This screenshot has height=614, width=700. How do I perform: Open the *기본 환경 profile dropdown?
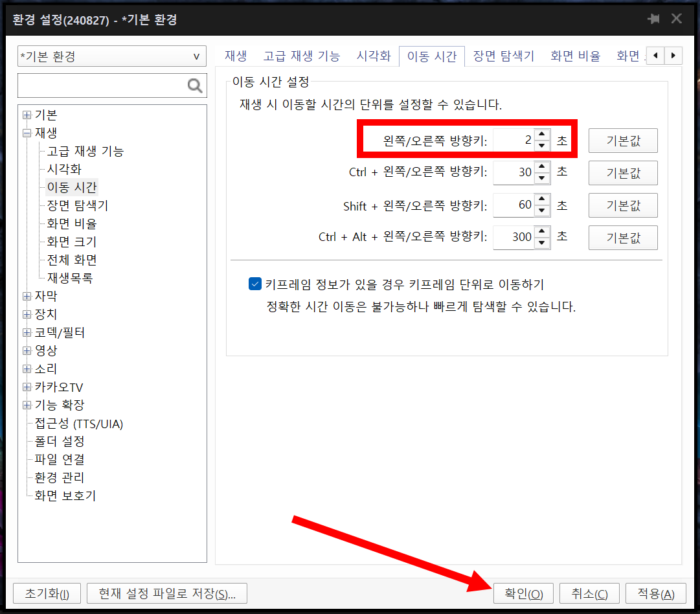[111, 56]
